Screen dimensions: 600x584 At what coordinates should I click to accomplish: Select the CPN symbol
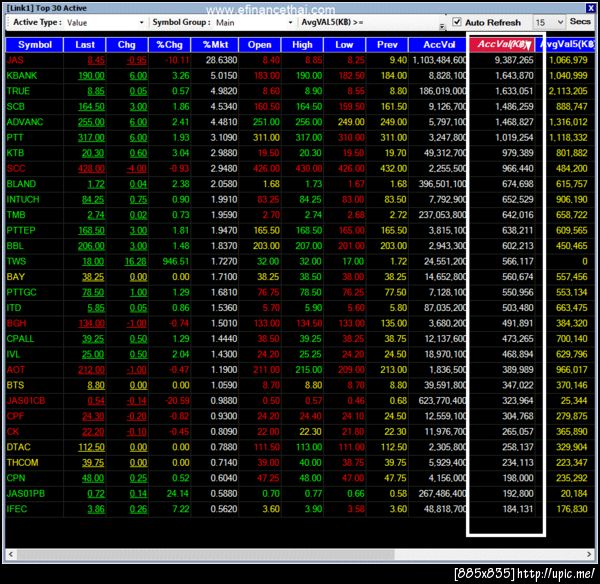16,478
